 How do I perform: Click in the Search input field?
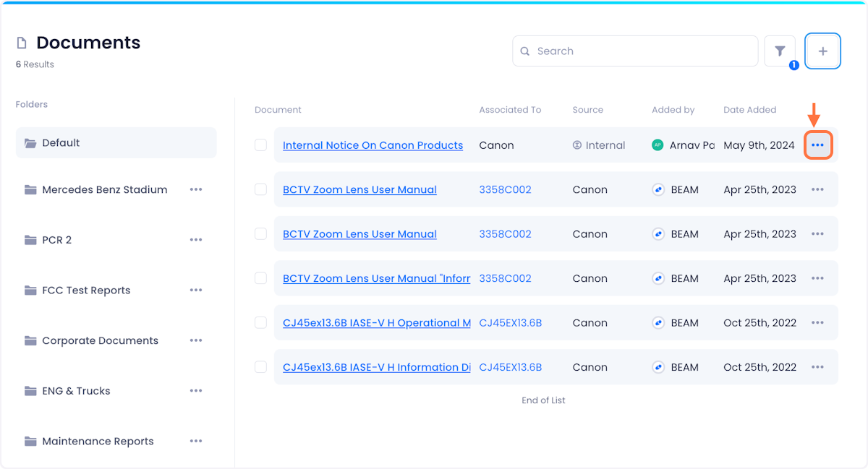635,51
